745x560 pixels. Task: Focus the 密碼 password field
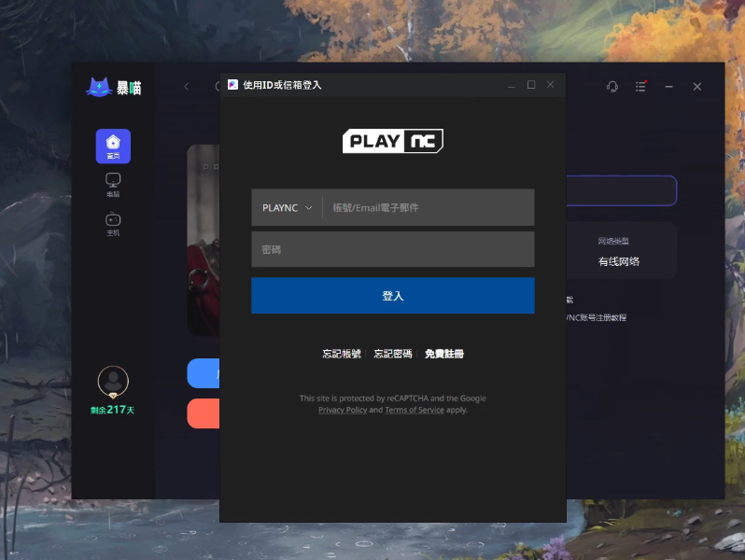click(393, 249)
